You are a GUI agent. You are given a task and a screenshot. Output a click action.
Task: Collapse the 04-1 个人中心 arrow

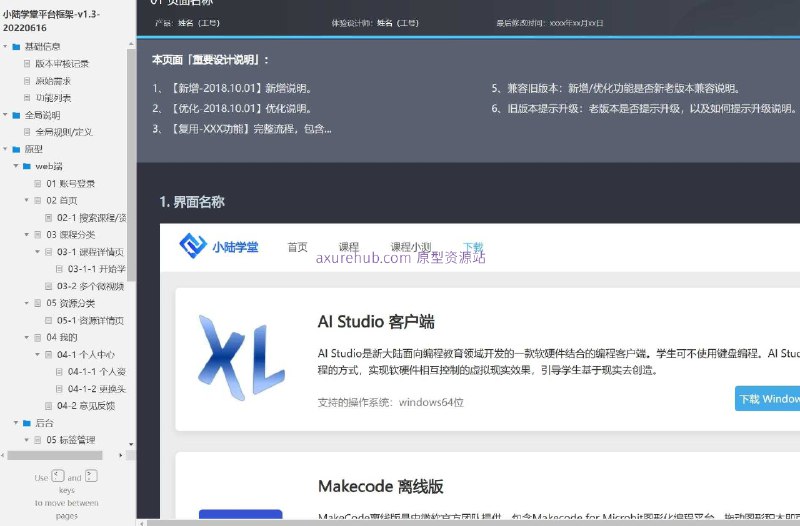(37, 354)
